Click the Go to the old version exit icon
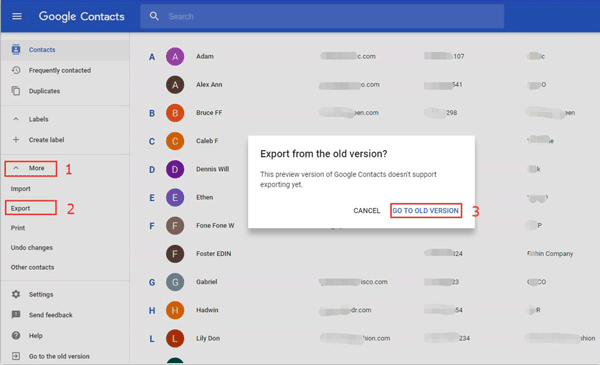Viewport: 600px width, 365px height. 16,356
